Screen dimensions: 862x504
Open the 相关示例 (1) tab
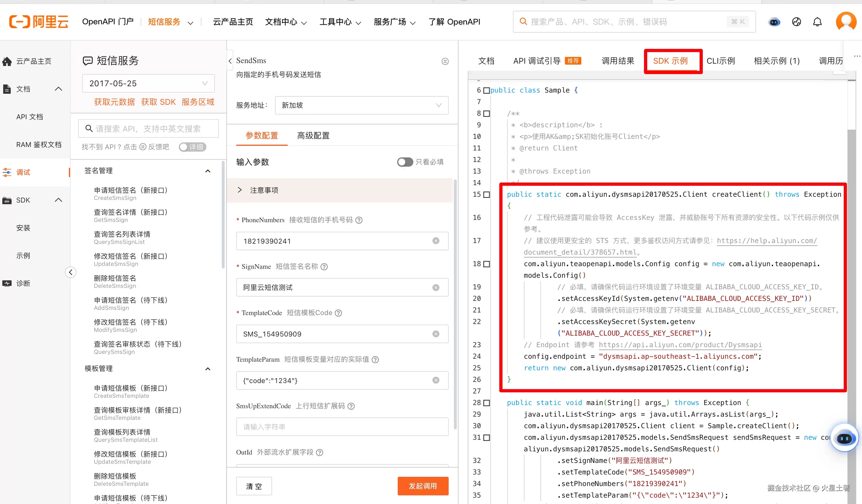coord(777,61)
